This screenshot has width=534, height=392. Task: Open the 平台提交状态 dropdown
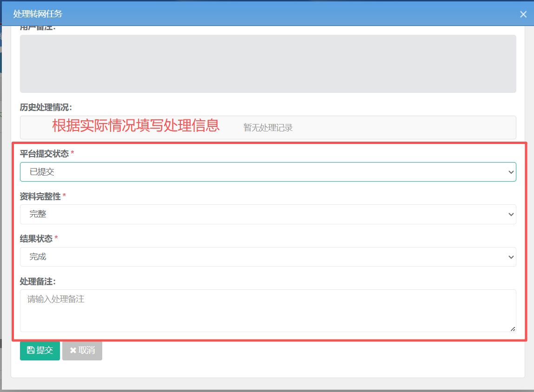[x=268, y=172]
